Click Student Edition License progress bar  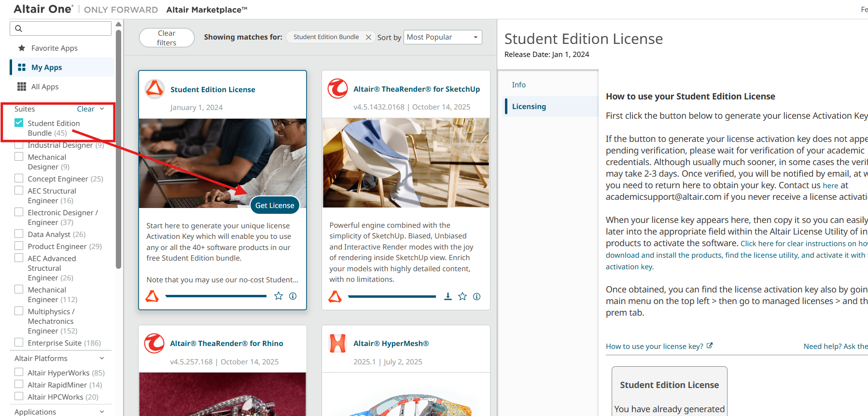216,296
